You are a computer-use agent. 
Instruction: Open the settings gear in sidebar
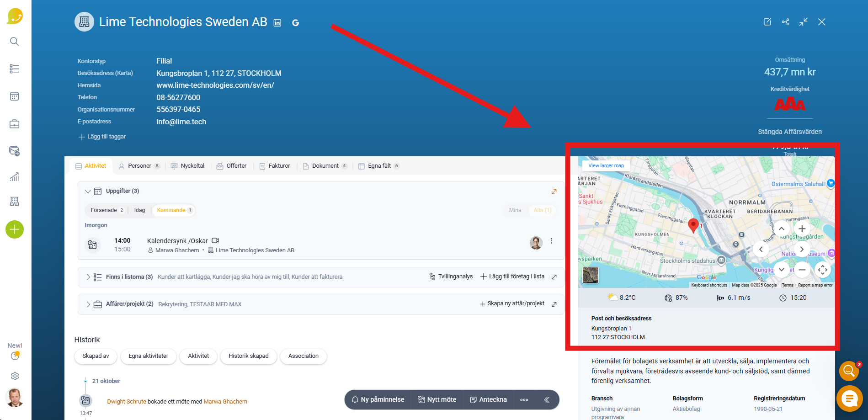tap(15, 376)
